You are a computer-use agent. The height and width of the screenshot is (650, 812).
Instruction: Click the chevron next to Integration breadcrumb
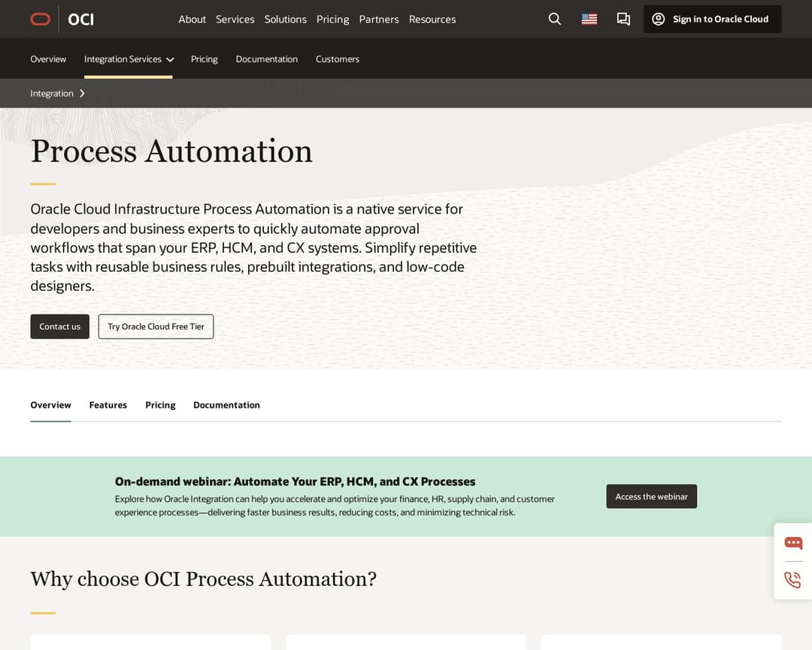coord(82,93)
